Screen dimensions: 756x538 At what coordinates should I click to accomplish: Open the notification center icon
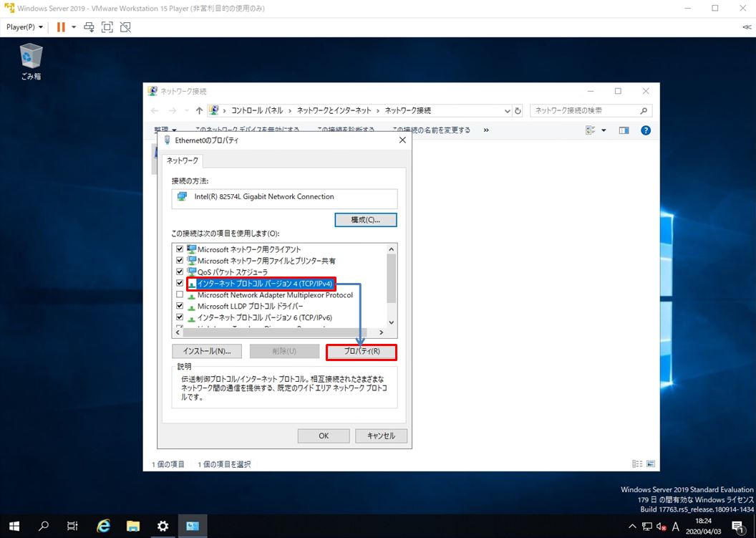pos(737,527)
